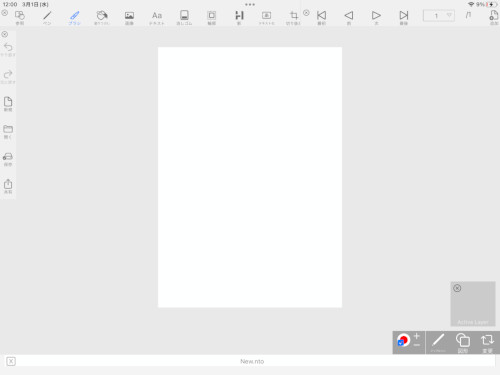The image size is (500, 375).
Task: Click the redo arrow in left sidebar
Action: point(8,77)
